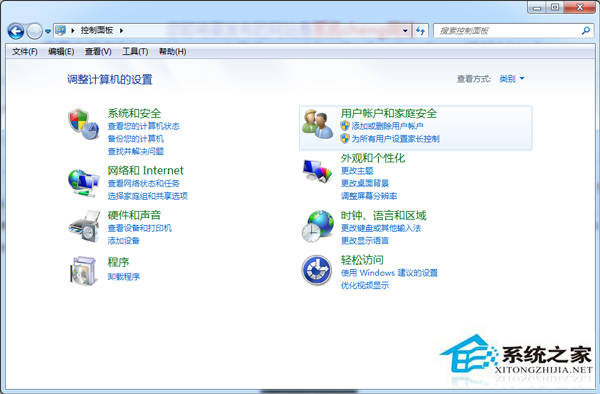600x394 pixels.
Task: Click the Refresh button beside address bar
Action: (x=421, y=31)
